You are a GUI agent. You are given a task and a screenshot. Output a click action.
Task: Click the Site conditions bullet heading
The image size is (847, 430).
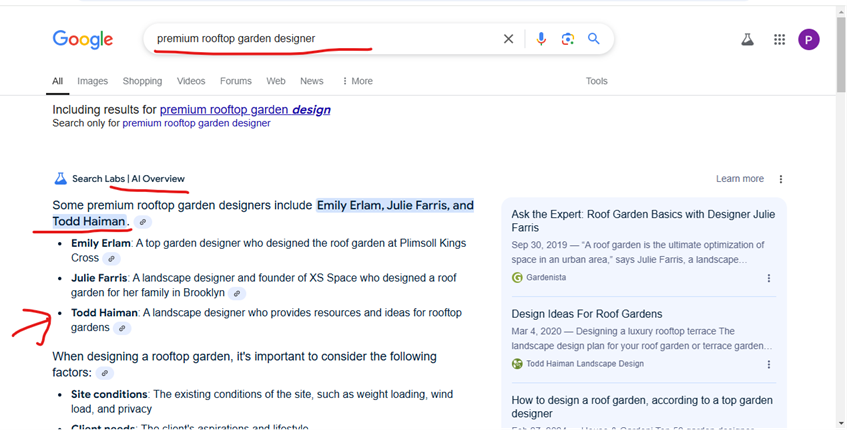[x=109, y=394]
